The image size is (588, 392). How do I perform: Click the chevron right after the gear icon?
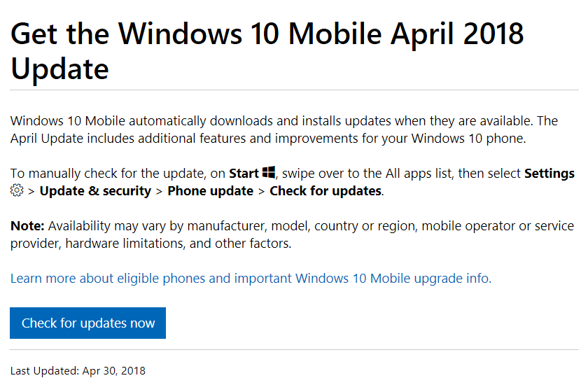pyautogui.click(x=31, y=192)
